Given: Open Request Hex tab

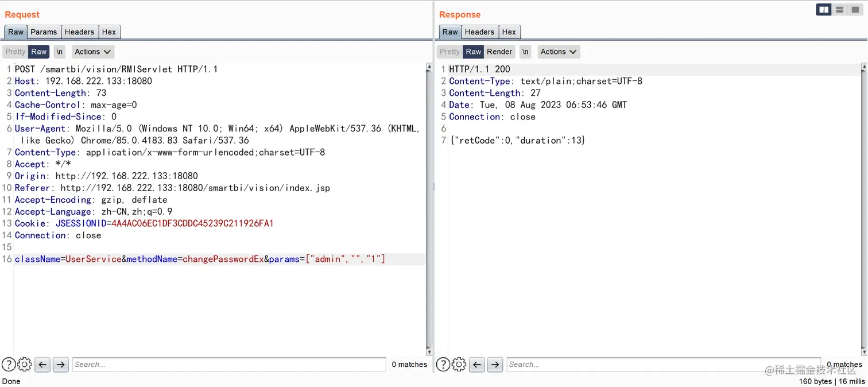Looking at the screenshot, I should 108,32.
